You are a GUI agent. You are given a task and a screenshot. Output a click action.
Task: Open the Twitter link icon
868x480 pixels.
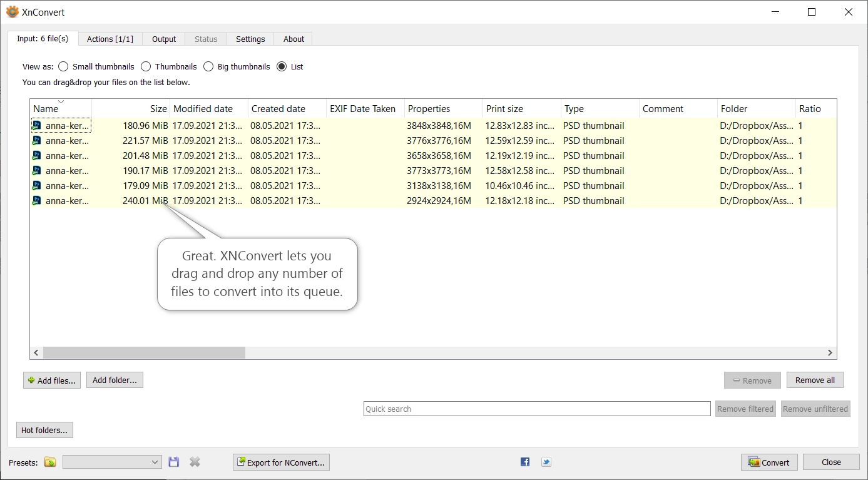[546, 462]
